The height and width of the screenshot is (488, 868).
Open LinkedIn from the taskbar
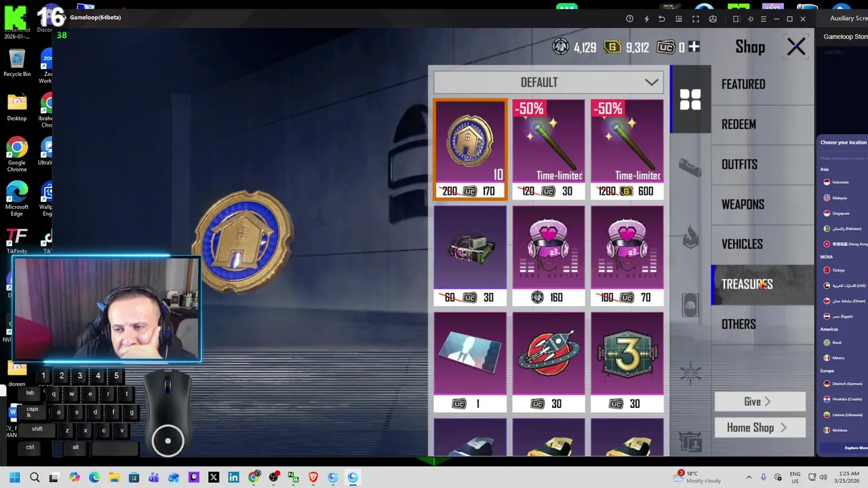point(233,477)
